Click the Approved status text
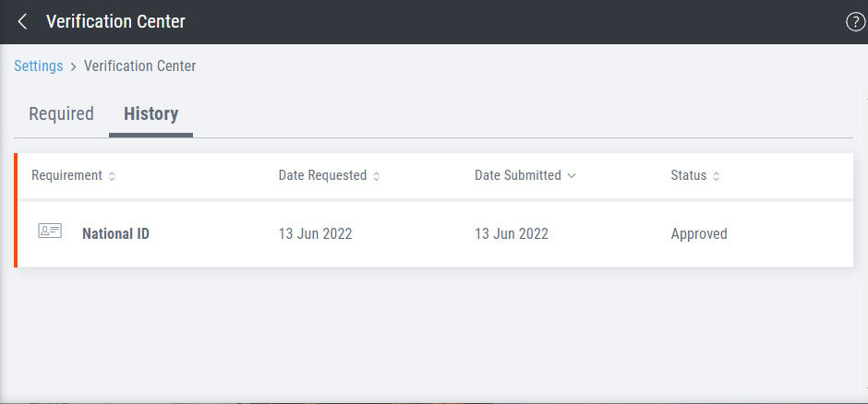 (x=699, y=234)
